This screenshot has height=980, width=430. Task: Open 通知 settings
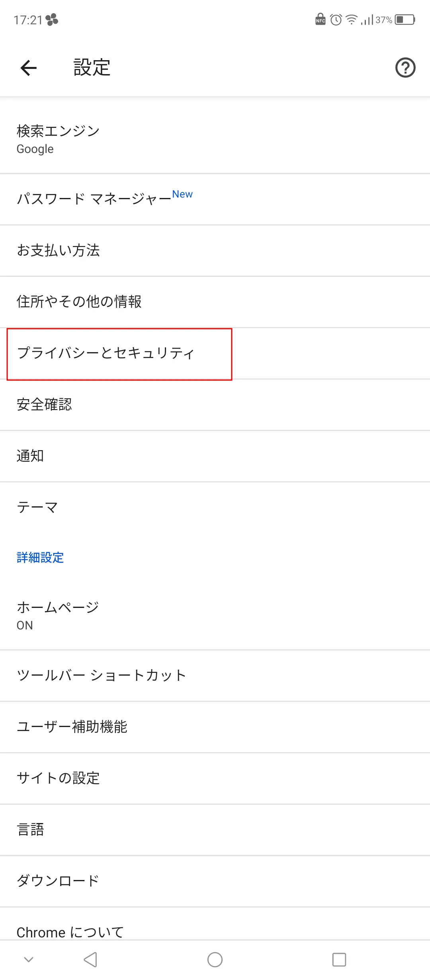click(215, 456)
